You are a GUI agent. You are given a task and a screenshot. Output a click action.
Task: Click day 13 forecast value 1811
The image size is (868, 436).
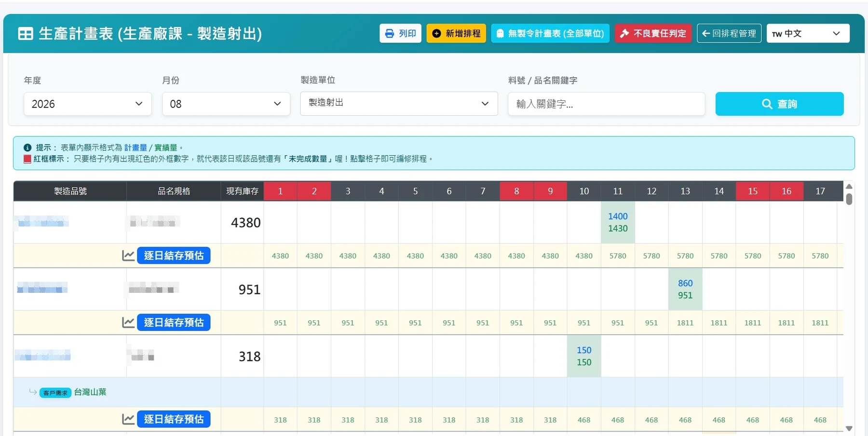click(685, 323)
